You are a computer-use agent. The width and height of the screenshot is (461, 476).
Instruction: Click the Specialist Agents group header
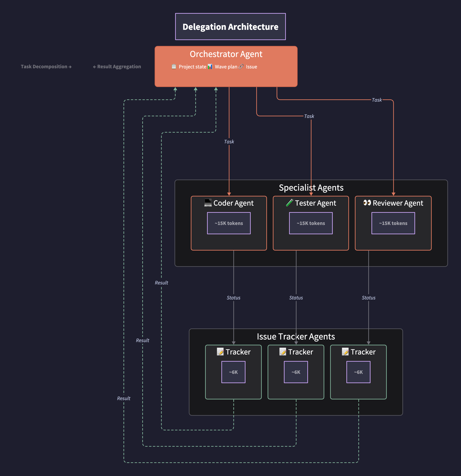click(x=311, y=188)
